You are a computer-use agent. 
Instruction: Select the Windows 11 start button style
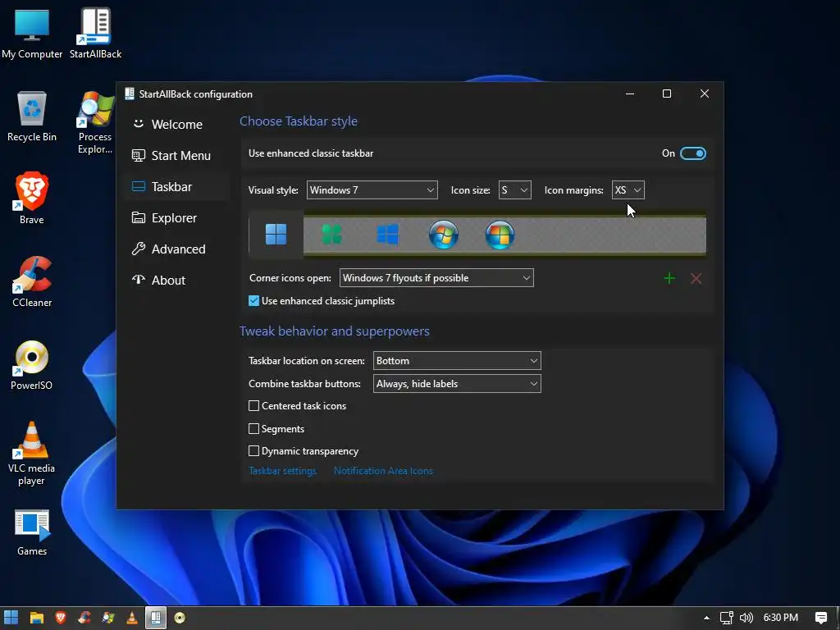276,234
